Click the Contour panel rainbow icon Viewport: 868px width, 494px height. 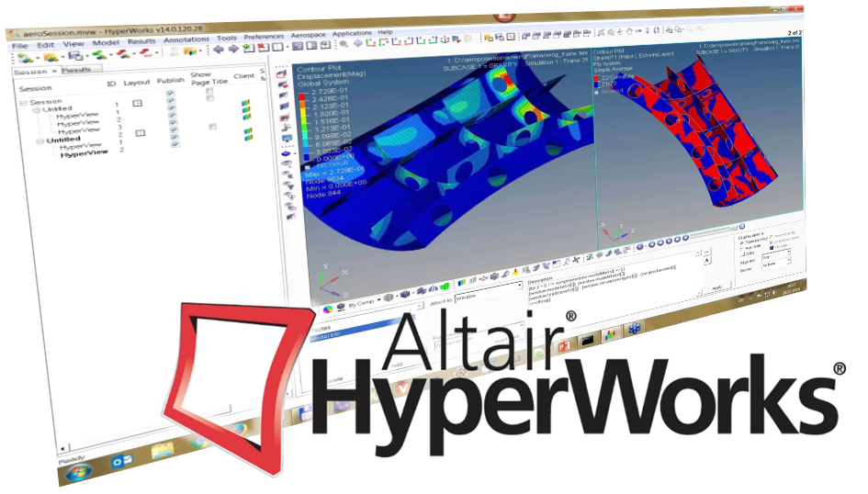(462, 283)
